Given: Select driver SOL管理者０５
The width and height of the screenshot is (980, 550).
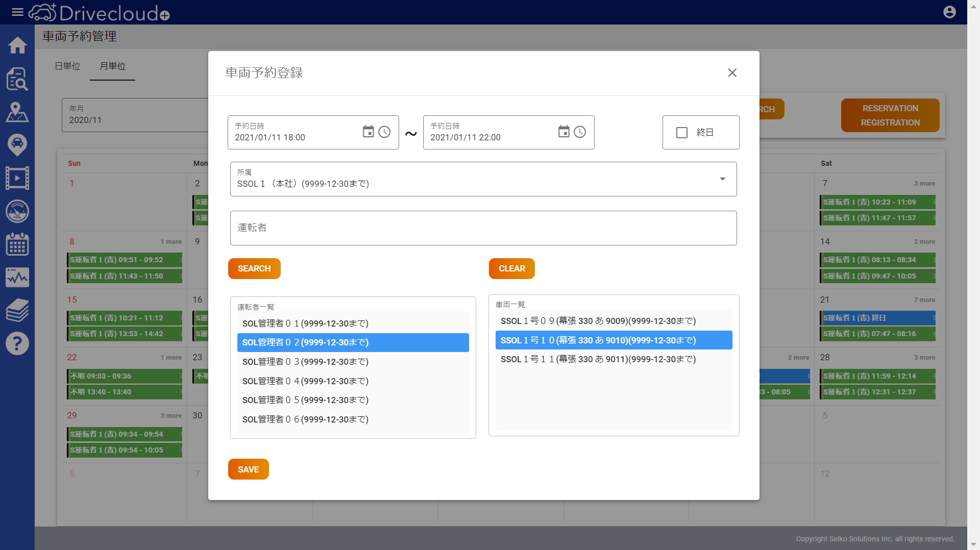Looking at the screenshot, I should tap(353, 400).
